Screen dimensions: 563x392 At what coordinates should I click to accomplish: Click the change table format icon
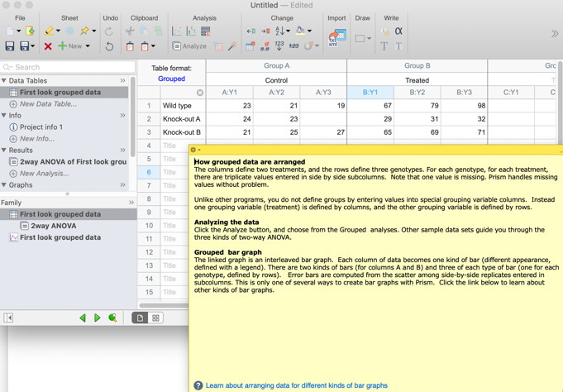point(250,46)
